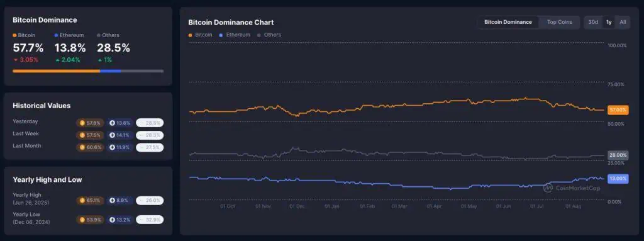Click the red down arrow beside 3.05%
The image size is (644, 241).
tap(16, 60)
